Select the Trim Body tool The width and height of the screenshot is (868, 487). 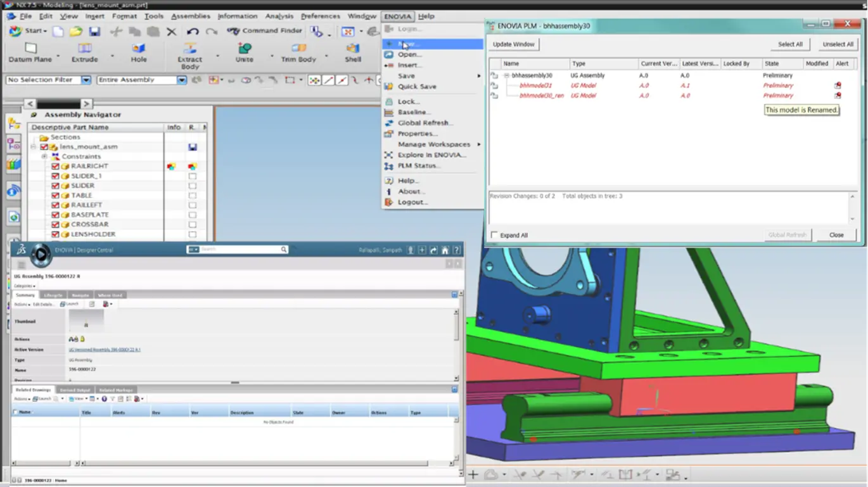click(298, 53)
